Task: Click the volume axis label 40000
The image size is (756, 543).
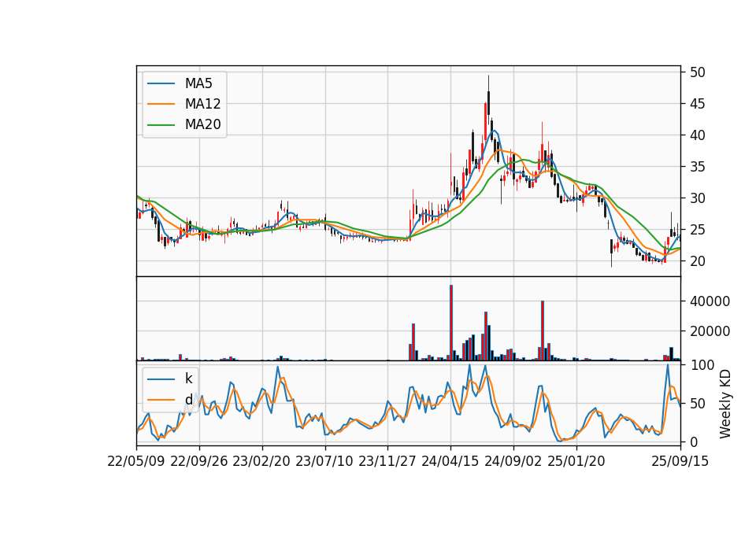Action: tap(710, 301)
